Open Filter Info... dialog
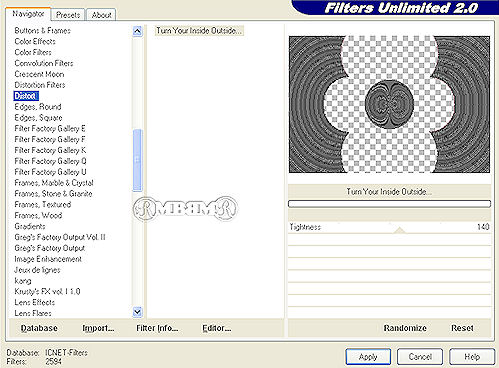This screenshot has width=499, height=368. (x=157, y=328)
